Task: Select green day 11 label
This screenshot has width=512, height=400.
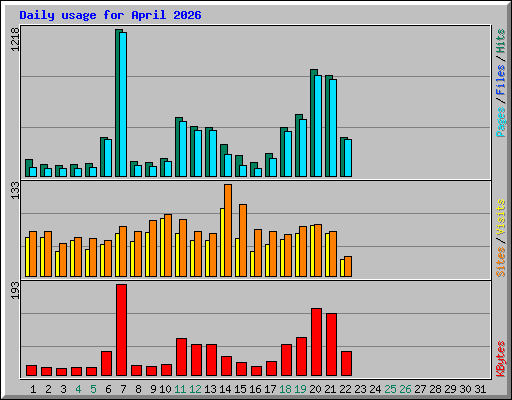Action: (x=180, y=389)
